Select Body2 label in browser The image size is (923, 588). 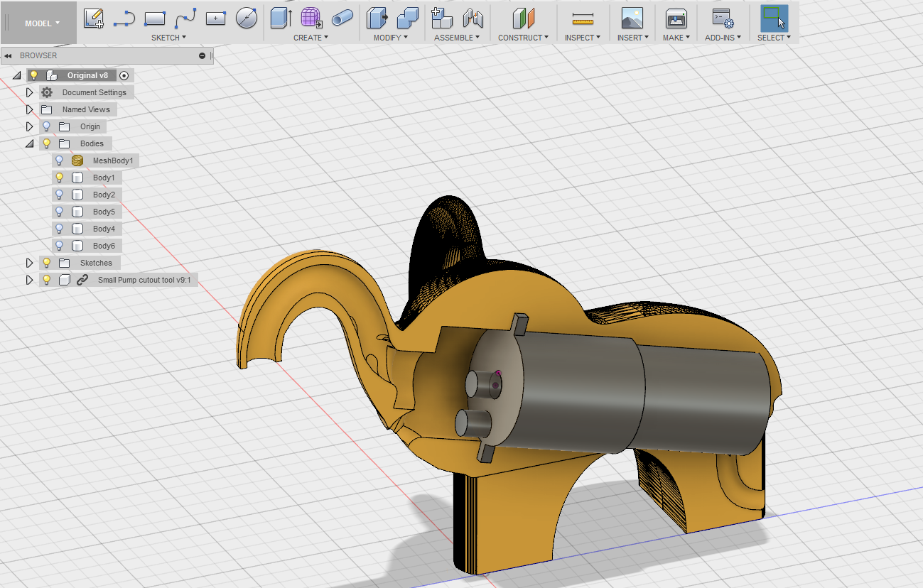click(x=104, y=195)
